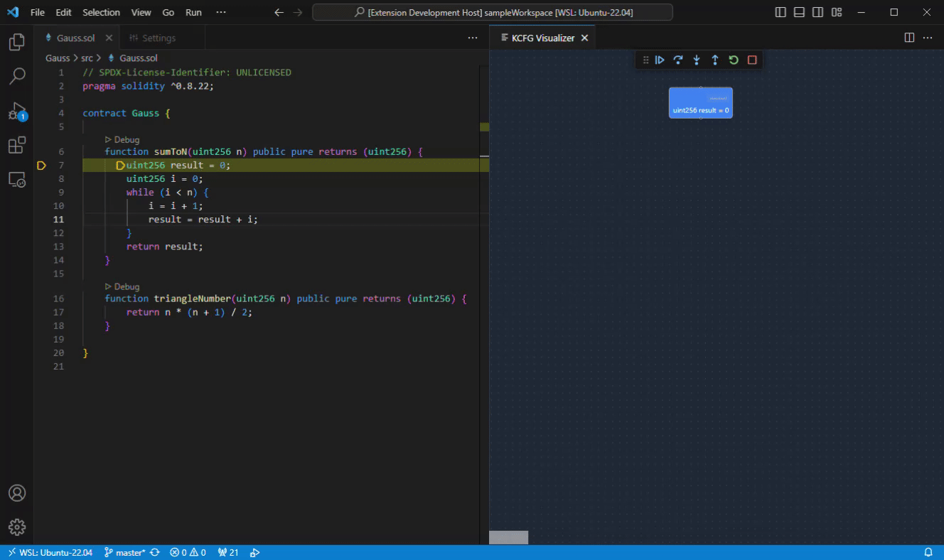Open the Run menu
Screen dimensions: 944x560
coord(193,12)
